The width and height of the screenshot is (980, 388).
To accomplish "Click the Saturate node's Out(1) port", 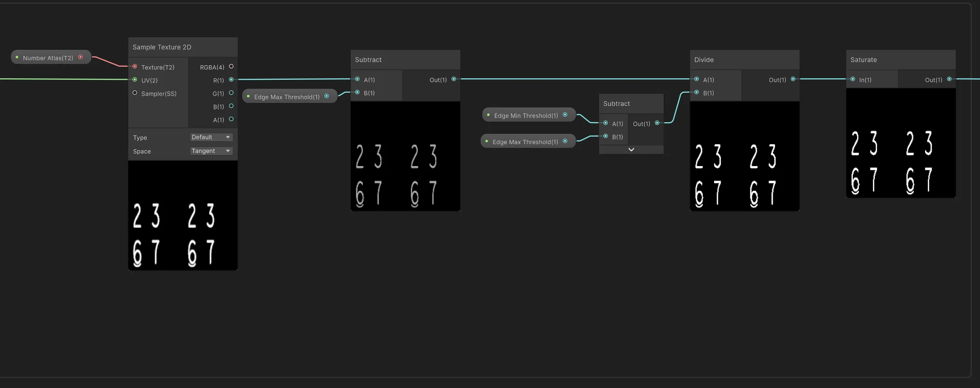I will pyautogui.click(x=949, y=79).
